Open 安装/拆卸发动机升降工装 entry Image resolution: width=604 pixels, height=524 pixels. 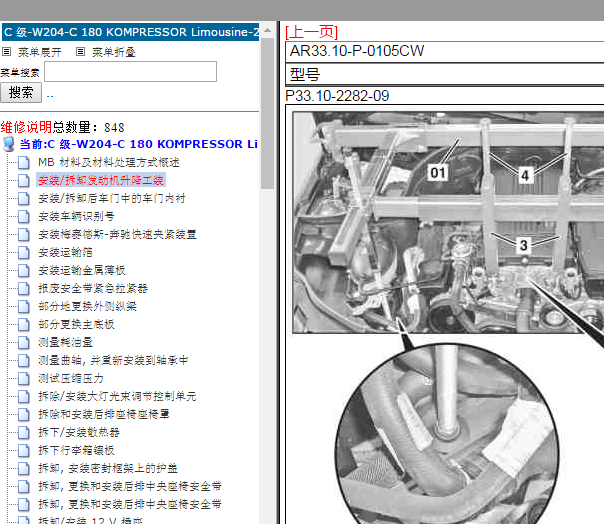(x=101, y=180)
